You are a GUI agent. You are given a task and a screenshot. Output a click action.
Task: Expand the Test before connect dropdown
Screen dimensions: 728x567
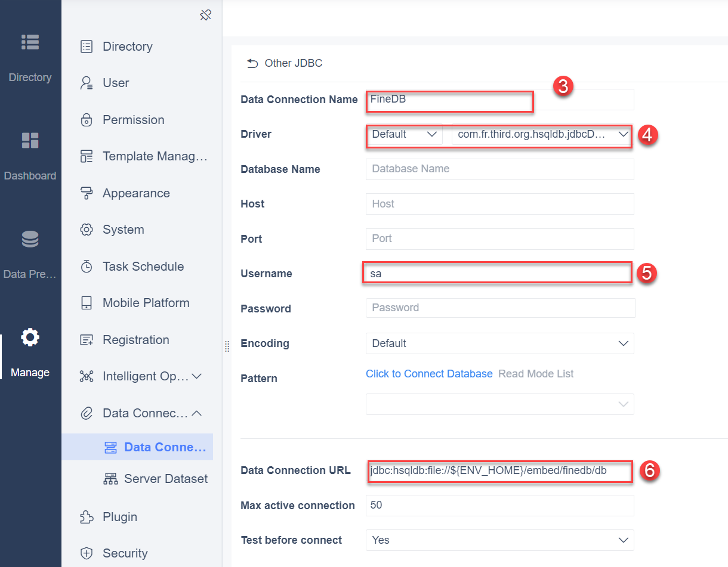pyautogui.click(x=499, y=540)
